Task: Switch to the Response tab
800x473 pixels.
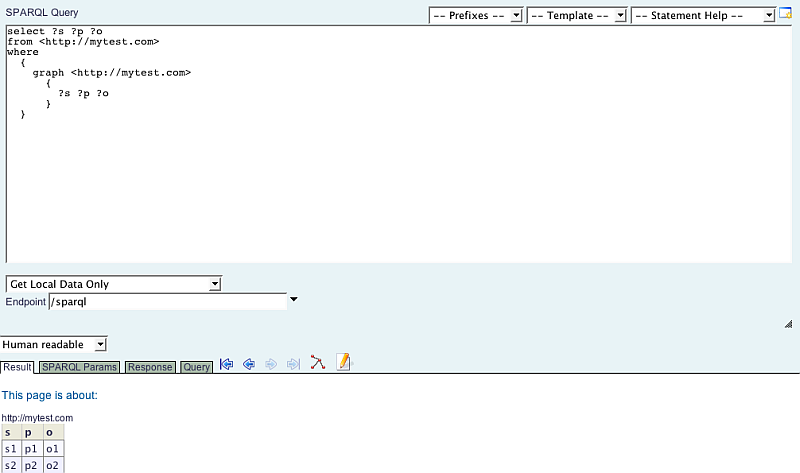Action: (x=150, y=367)
